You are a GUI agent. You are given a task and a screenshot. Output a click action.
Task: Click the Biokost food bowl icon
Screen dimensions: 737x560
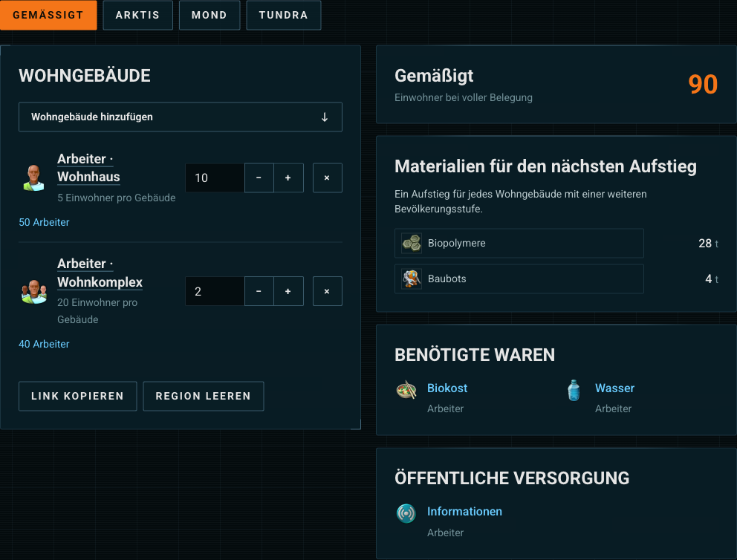click(x=406, y=390)
